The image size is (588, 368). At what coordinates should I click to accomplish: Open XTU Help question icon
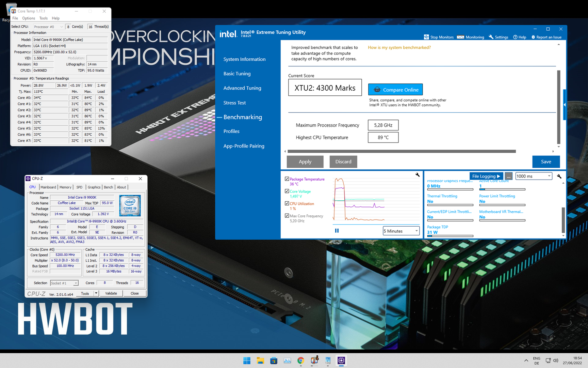pyautogui.click(x=515, y=37)
